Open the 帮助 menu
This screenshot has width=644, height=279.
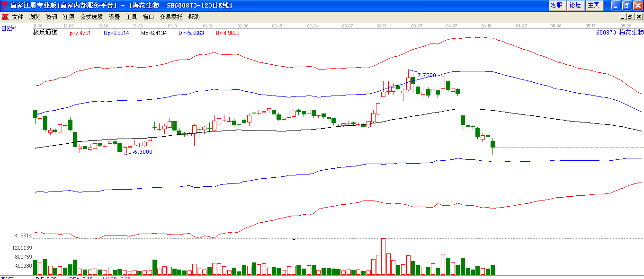click(x=194, y=17)
